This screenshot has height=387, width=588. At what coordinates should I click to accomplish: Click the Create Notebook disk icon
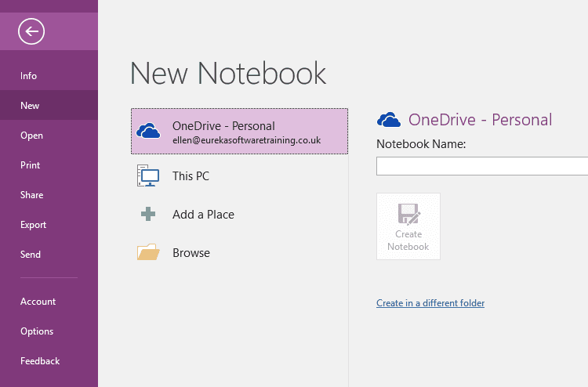point(408,215)
